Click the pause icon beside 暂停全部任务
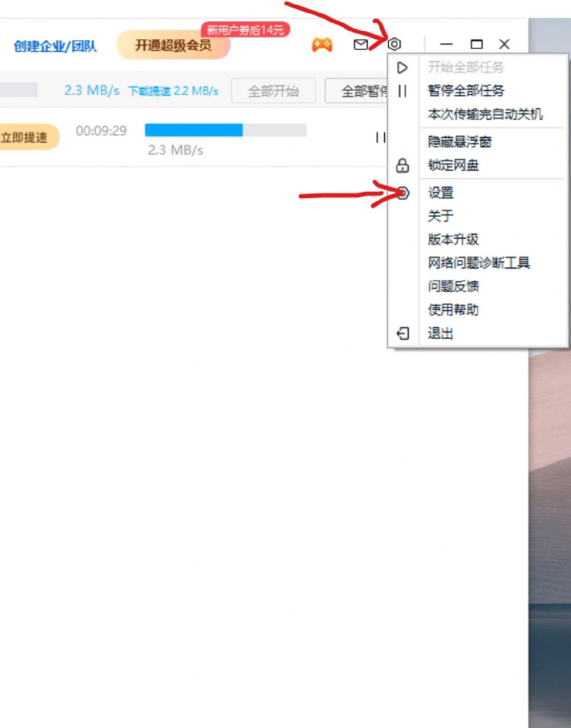 403,90
